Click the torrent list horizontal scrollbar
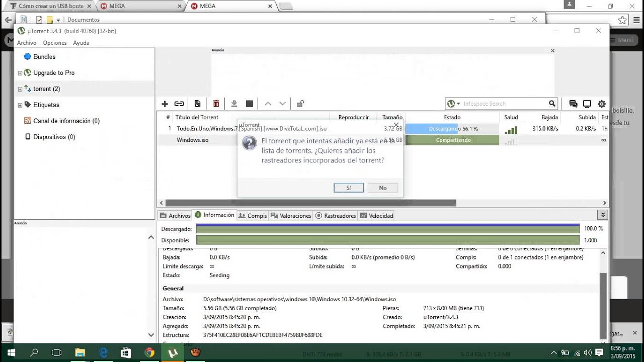This screenshot has width=644, height=362. pos(310,203)
